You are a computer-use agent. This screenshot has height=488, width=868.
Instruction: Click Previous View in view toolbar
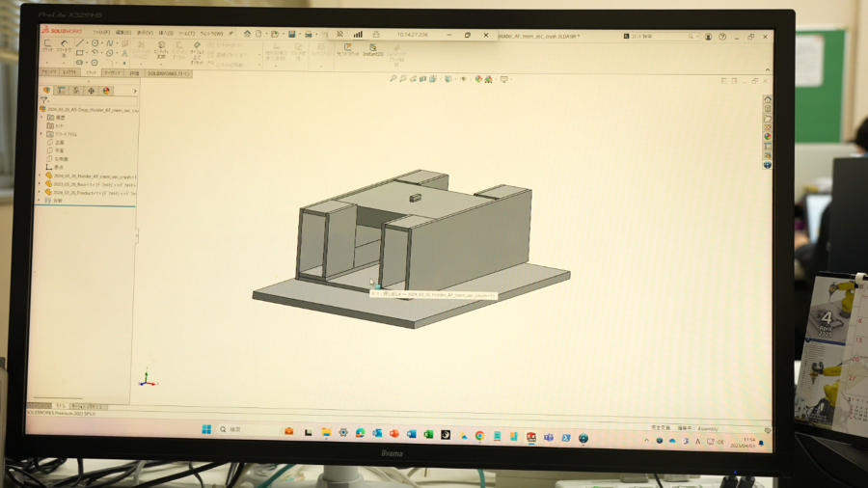pos(413,79)
